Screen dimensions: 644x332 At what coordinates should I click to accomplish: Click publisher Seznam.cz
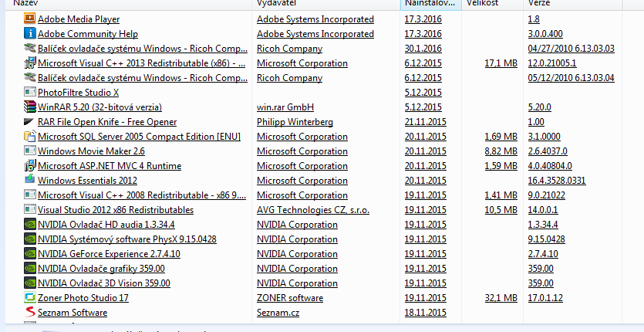tap(278, 313)
